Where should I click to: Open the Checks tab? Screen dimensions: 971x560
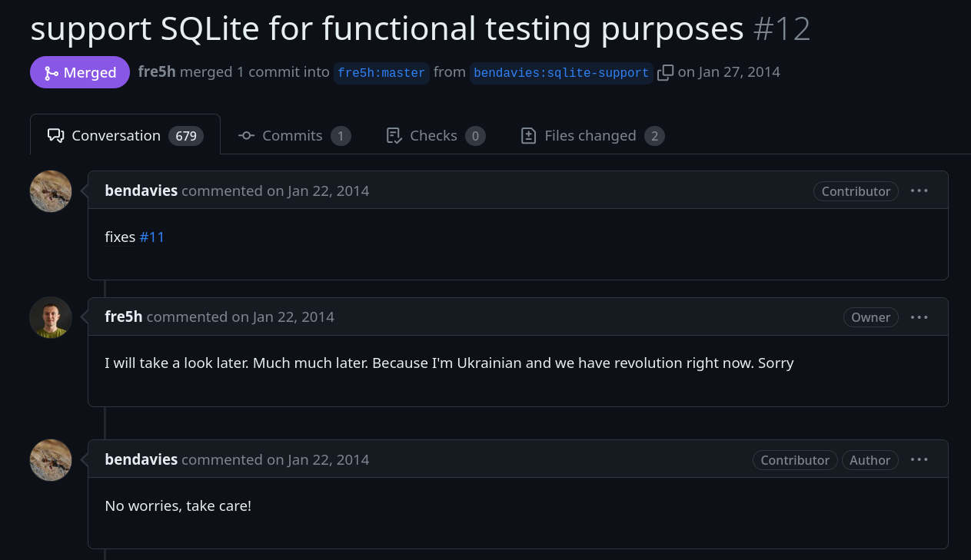click(x=435, y=136)
